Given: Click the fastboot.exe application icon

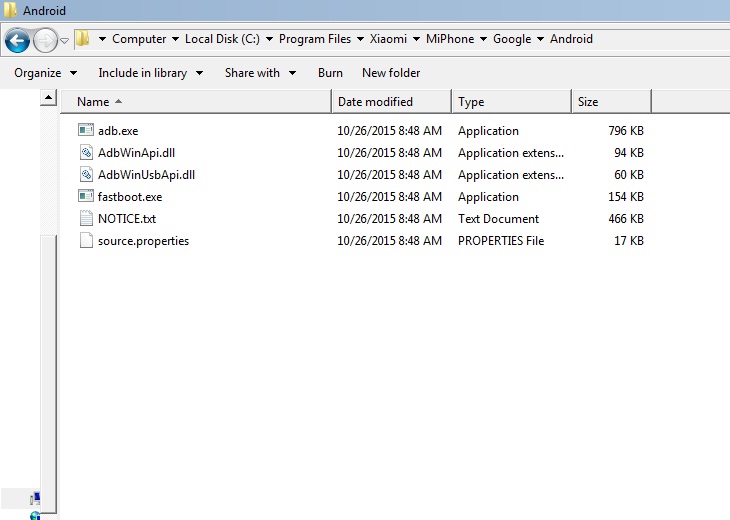Looking at the screenshot, I should click(86, 196).
